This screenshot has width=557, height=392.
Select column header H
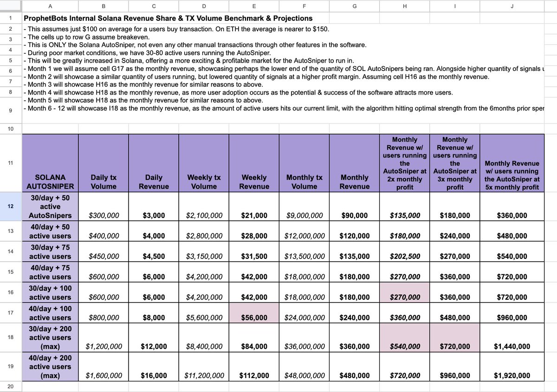(404, 6)
